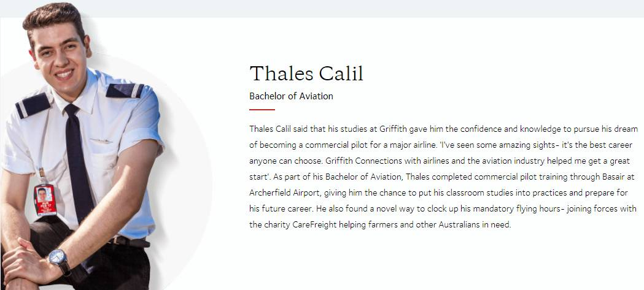Click the Thales Calil name heading

pos(306,73)
